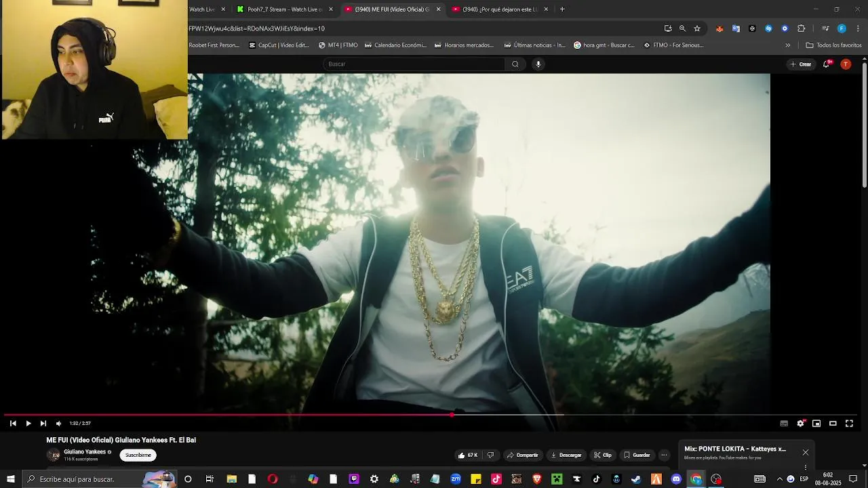Close the Mix PONTE LOKITA panel
Screen dimensions: 868x488
805,452
